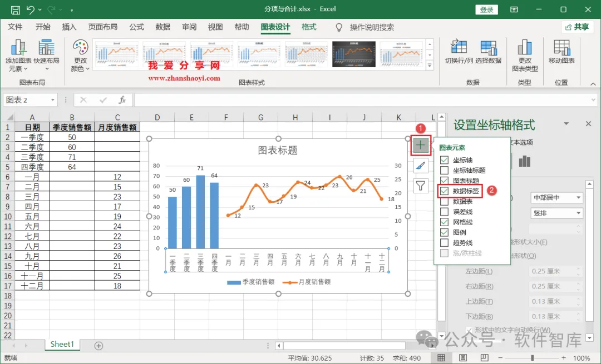Screen dimensions: 601x364
Task: Open Format Axis pane options arrow
Action: click(x=566, y=123)
